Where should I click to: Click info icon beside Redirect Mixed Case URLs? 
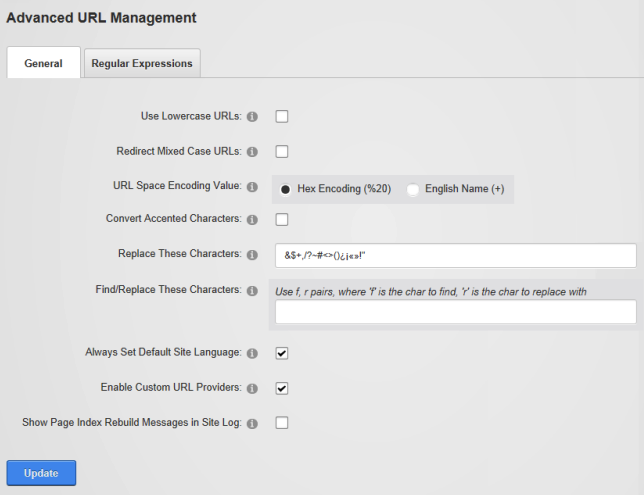pyautogui.click(x=252, y=152)
